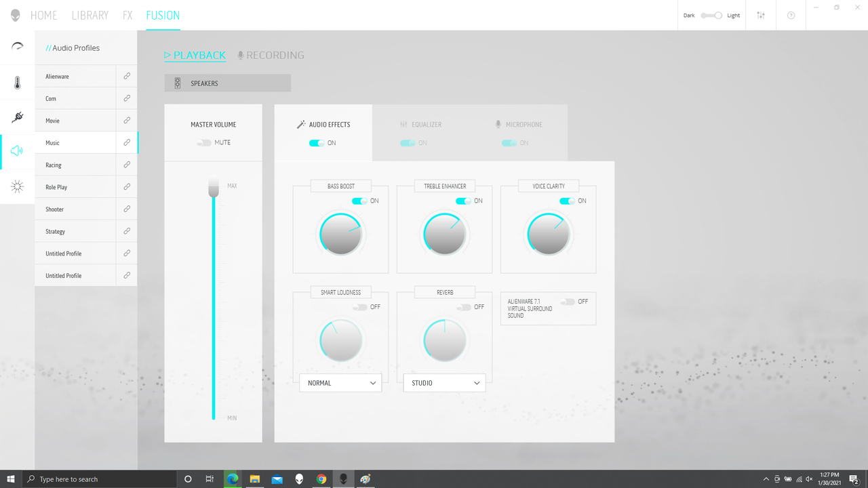
Task: Toggle the master volume MUTE switch
Action: tap(204, 142)
